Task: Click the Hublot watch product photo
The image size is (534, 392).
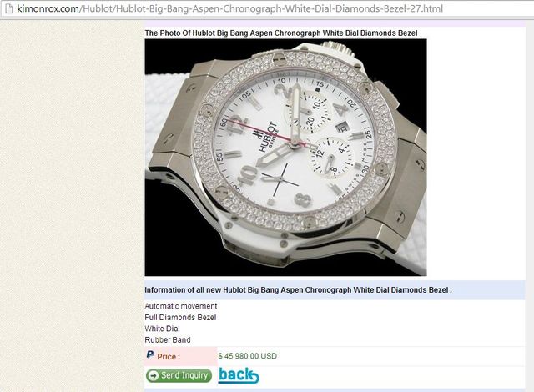Action: coord(285,157)
